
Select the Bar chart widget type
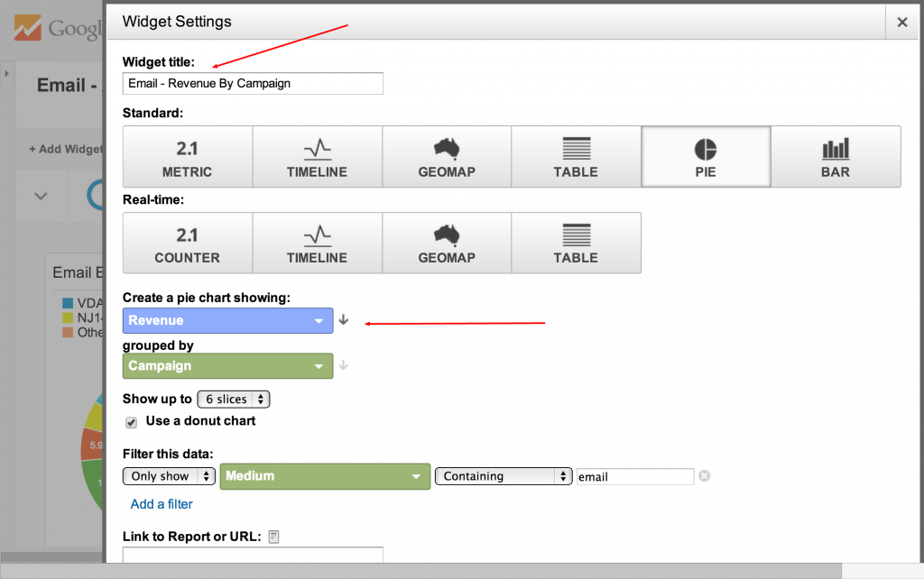click(x=836, y=157)
